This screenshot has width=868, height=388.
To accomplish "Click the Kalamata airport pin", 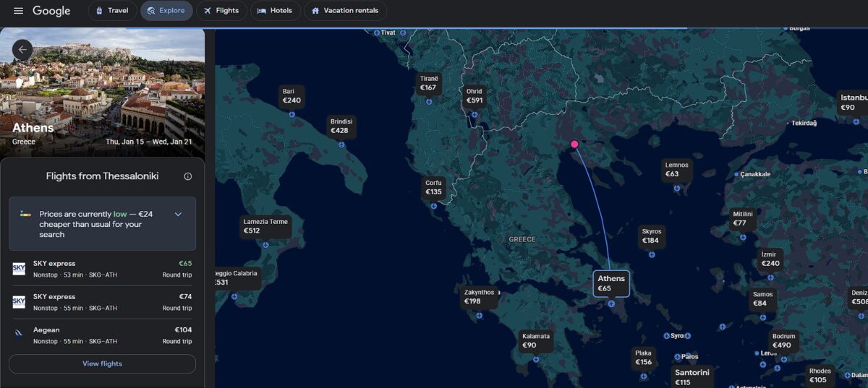I will (x=537, y=359).
